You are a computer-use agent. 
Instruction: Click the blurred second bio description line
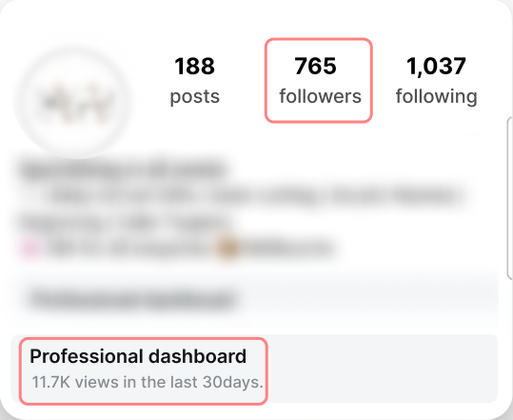click(x=126, y=223)
